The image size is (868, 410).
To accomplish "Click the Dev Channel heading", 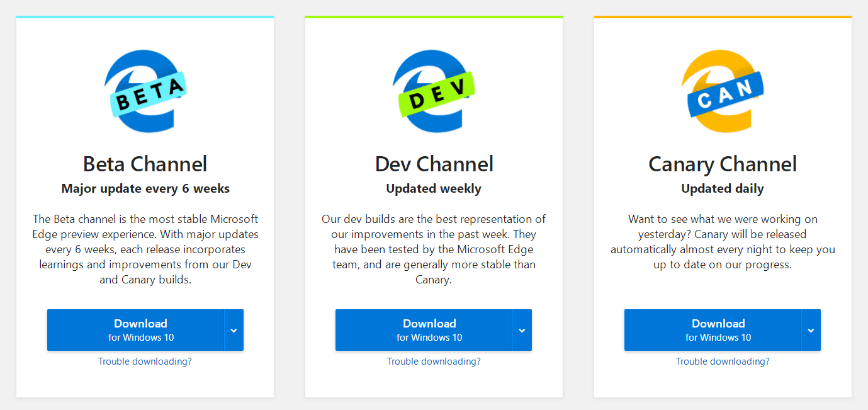I will coord(434,164).
